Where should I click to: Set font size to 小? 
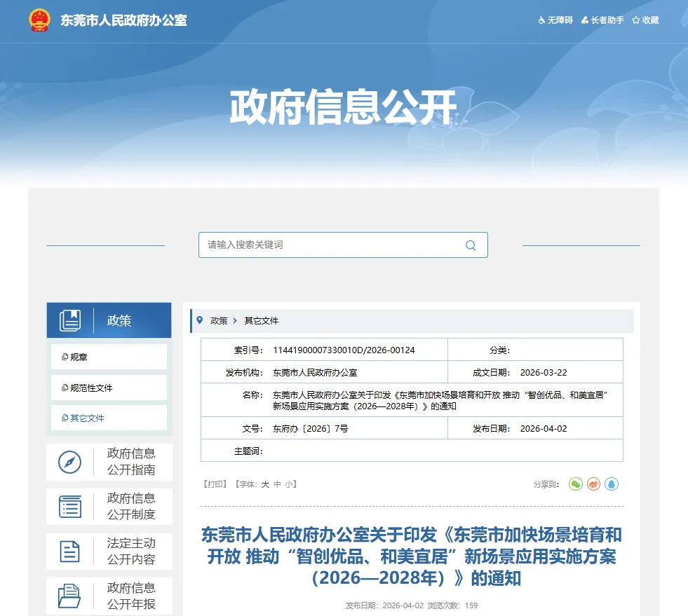288,484
